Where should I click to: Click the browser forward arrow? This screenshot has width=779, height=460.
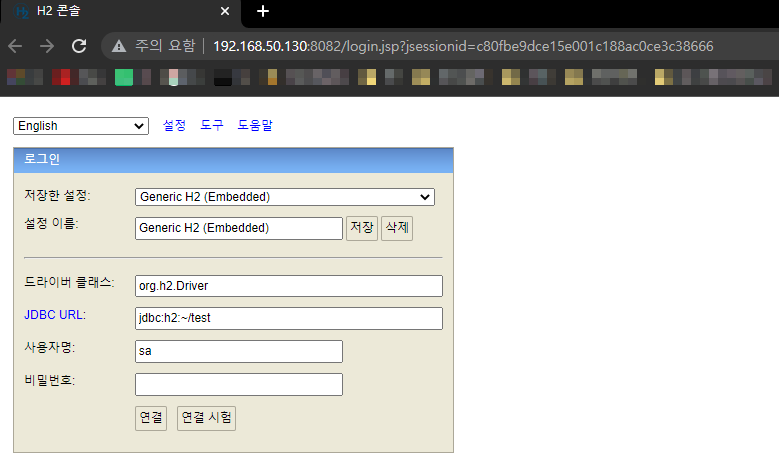(x=47, y=46)
